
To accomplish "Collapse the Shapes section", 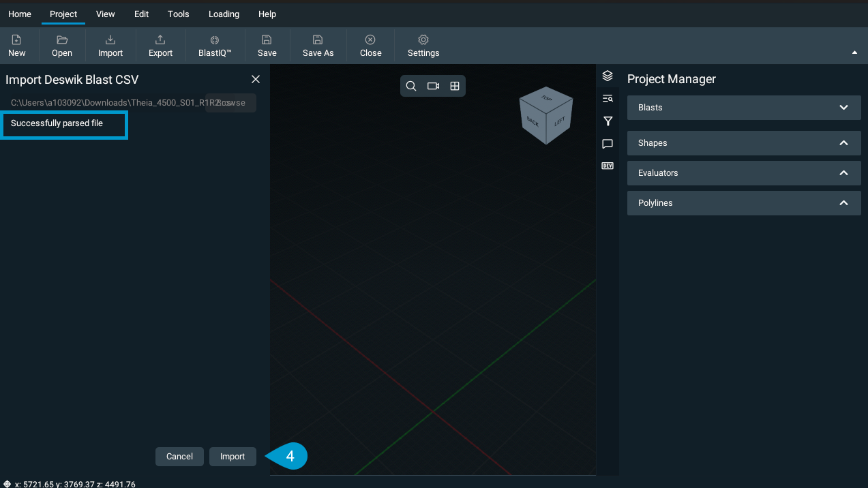I will coord(744,143).
